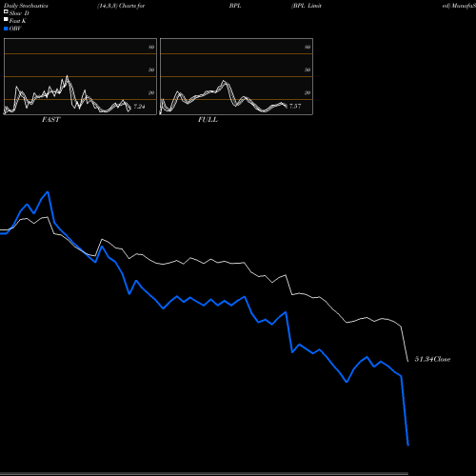This screenshot has width=476, height=476.
Task: Click the 7.57 value in the FULL chart
Action: click(295, 106)
